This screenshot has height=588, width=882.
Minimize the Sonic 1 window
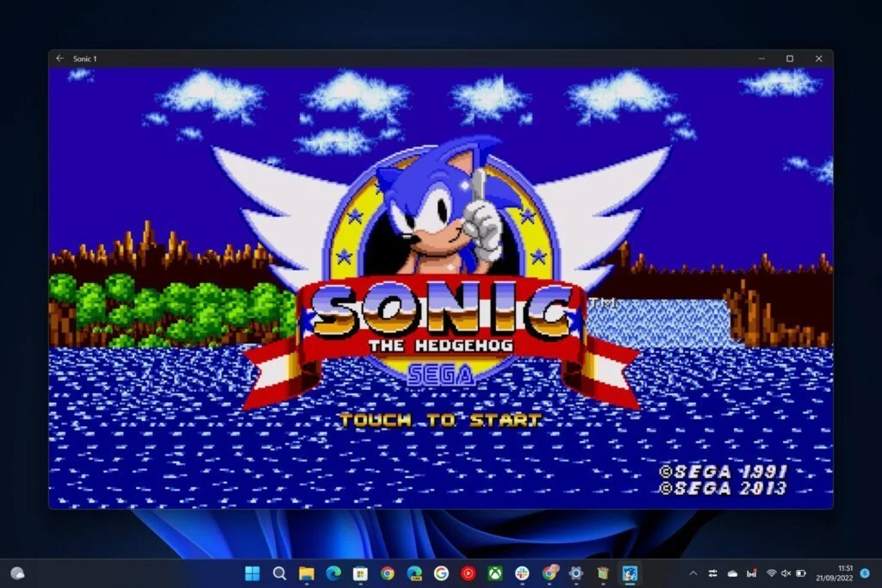[761, 59]
